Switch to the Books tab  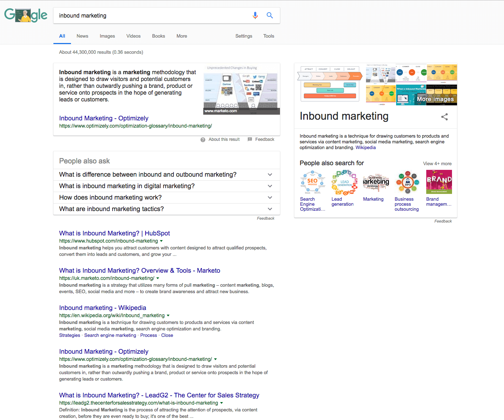tap(158, 36)
